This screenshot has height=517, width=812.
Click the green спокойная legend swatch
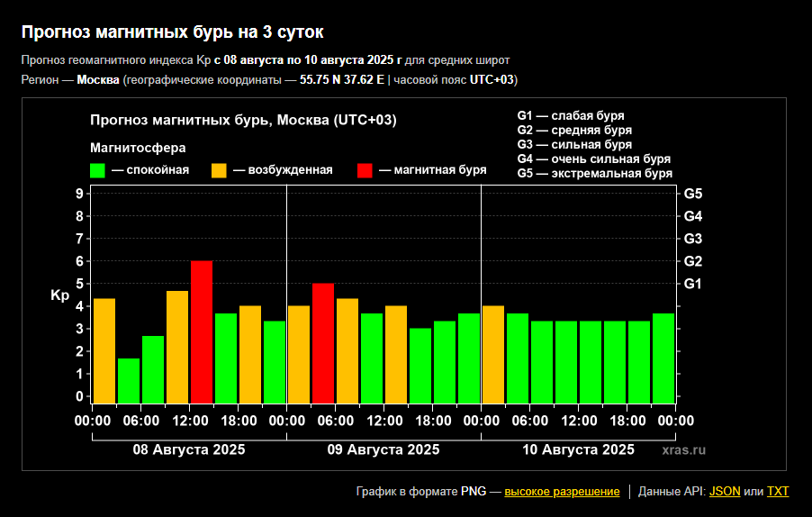coord(98,170)
